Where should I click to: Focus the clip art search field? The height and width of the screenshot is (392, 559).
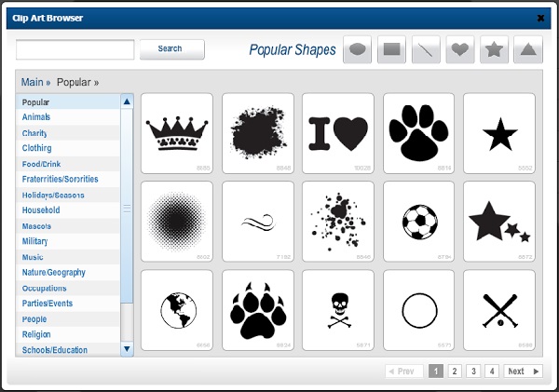(75, 49)
